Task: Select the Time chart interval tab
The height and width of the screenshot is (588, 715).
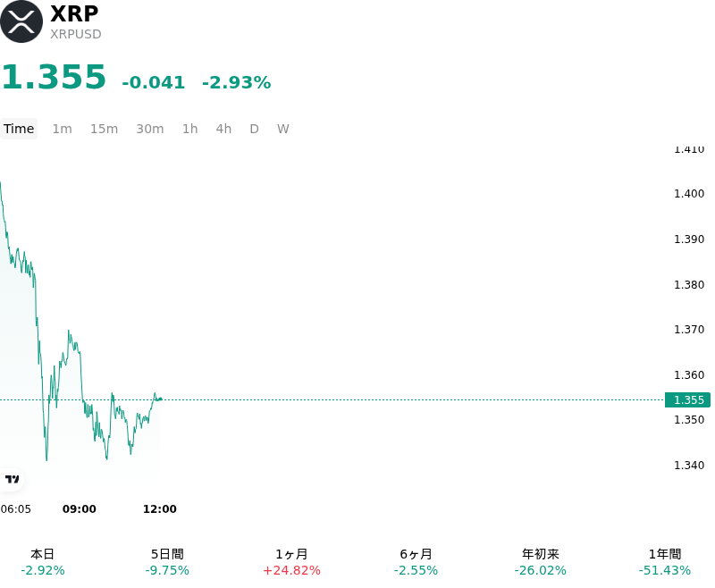Action: click(19, 129)
